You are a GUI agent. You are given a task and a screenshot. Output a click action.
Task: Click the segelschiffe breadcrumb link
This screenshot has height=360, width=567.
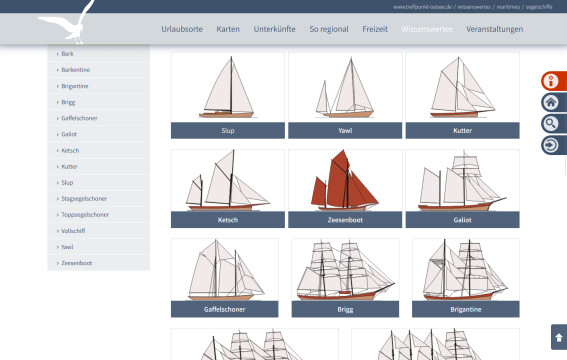pos(539,7)
